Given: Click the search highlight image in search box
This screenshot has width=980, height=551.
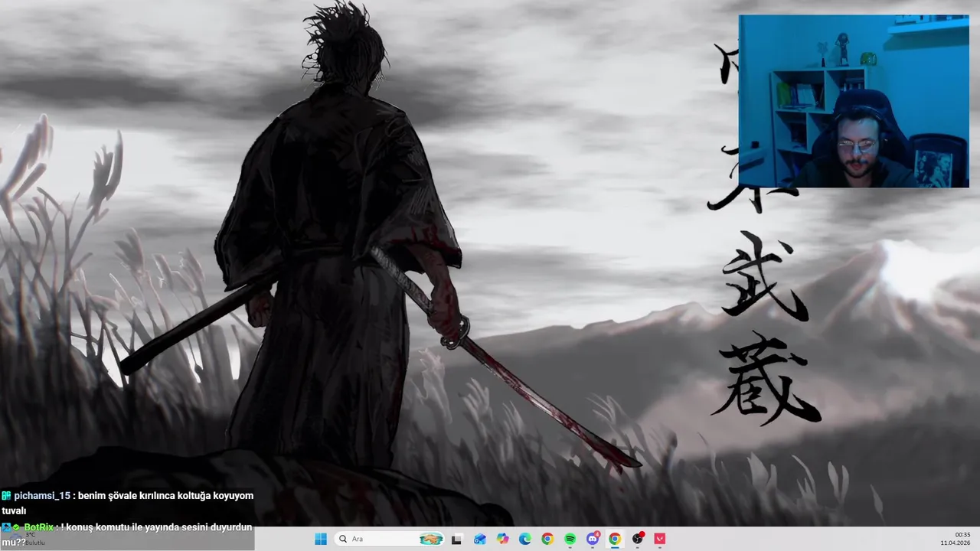Looking at the screenshot, I should point(432,539).
